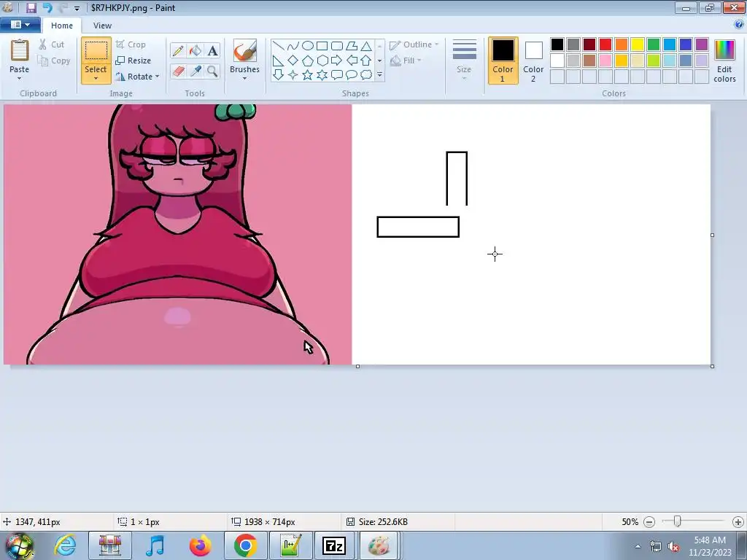Select the Color picker eyedropper tool
The image size is (747, 560).
[196, 71]
